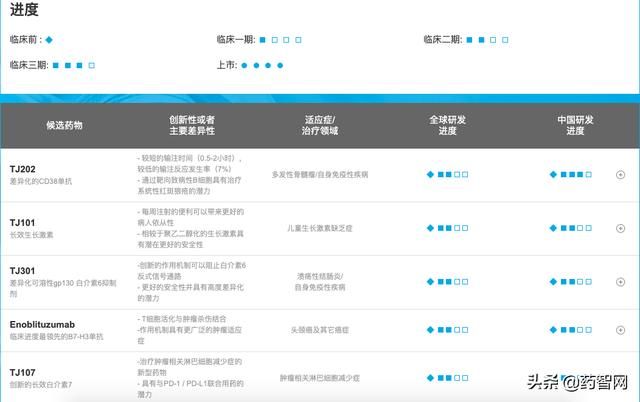Click the 肿瘤相关淋巴细胞减少症 indication

point(320,378)
